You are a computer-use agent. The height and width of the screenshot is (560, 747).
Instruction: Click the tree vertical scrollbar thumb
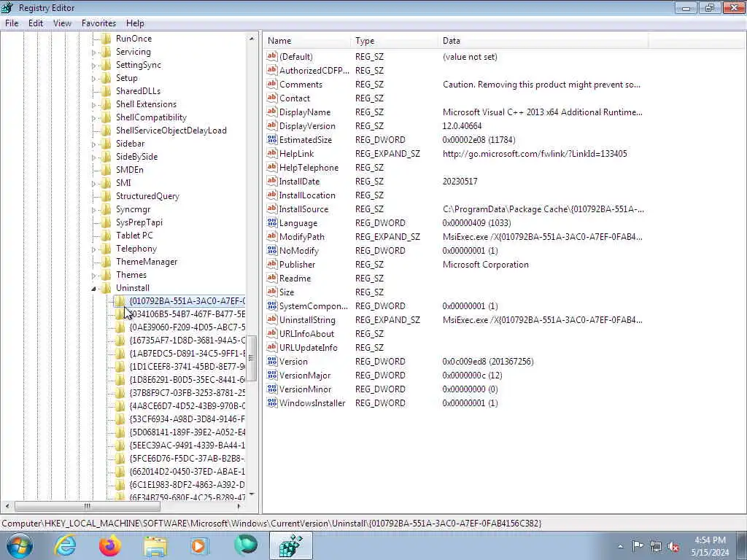click(x=252, y=358)
